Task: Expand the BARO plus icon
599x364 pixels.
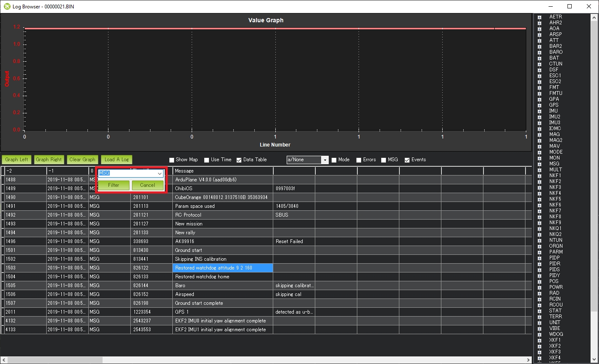Action: (x=539, y=52)
